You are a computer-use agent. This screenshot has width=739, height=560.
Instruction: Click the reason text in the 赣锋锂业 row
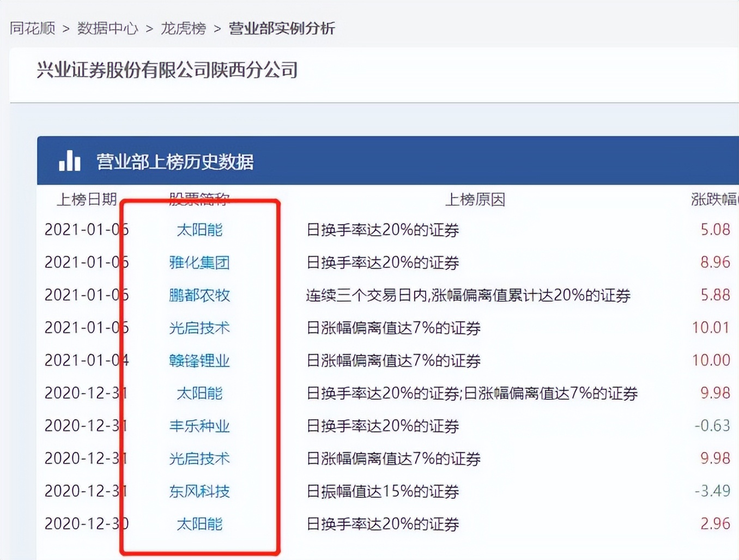click(393, 361)
